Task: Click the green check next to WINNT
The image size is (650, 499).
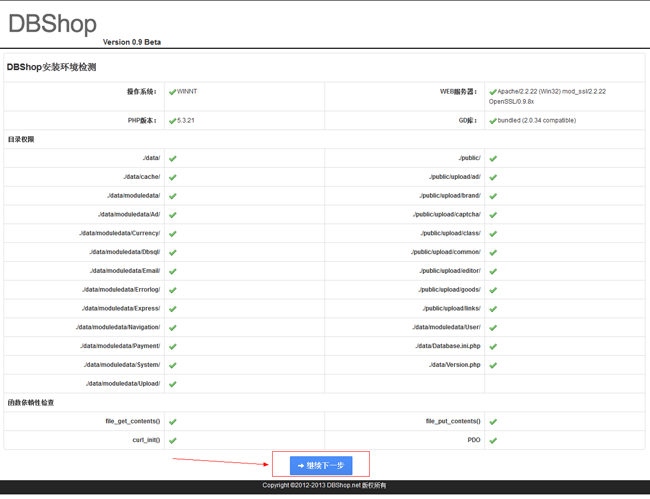Action: [x=172, y=92]
